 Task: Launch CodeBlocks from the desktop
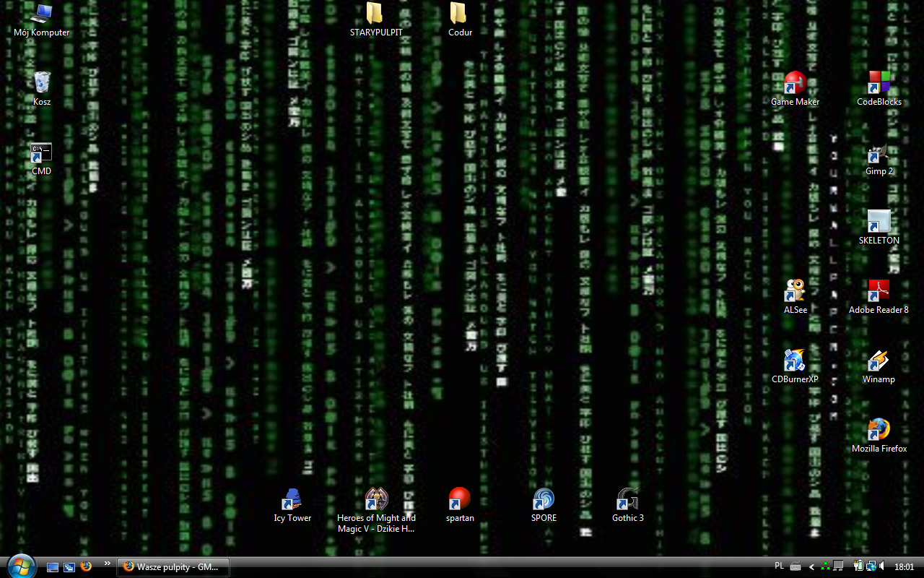pos(879,83)
